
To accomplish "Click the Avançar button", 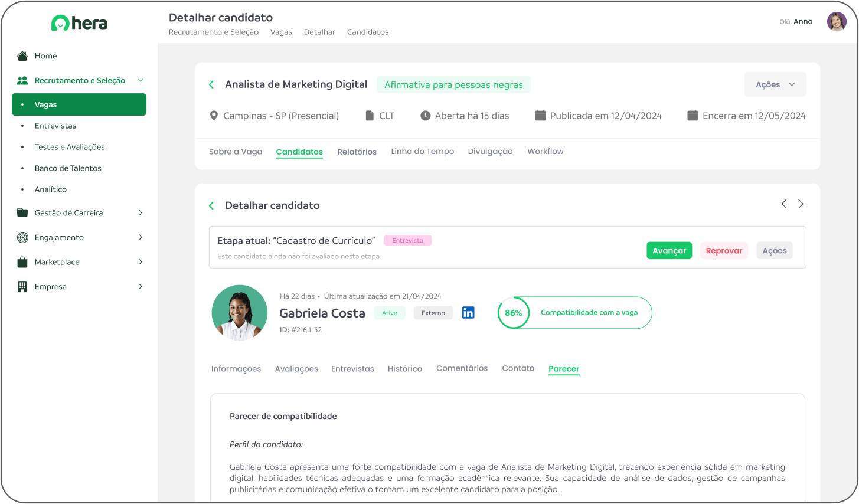I will point(669,251).
